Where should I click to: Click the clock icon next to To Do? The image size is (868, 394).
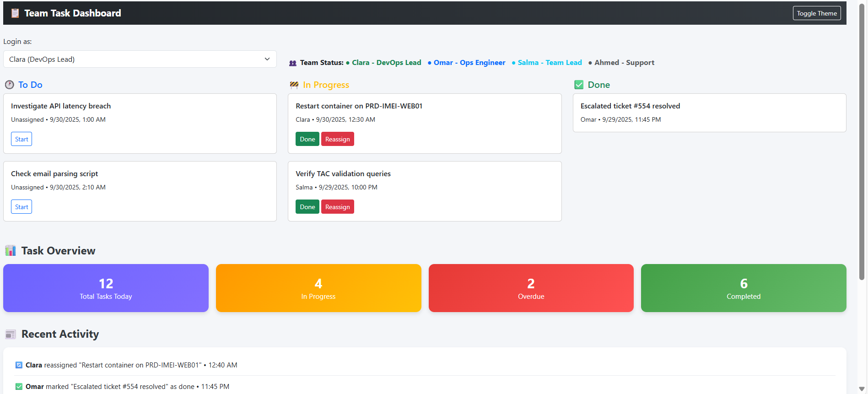point(9,85)
